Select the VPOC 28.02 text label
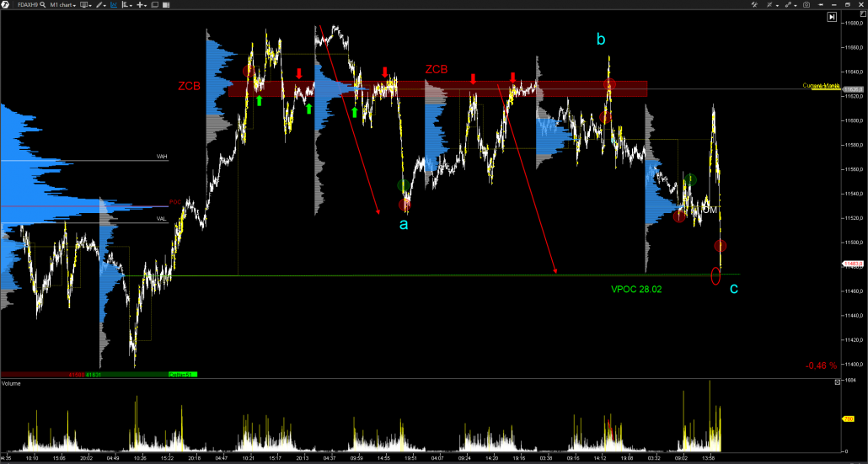Viewport: 868px width, 464px height. tap(636, 289)
